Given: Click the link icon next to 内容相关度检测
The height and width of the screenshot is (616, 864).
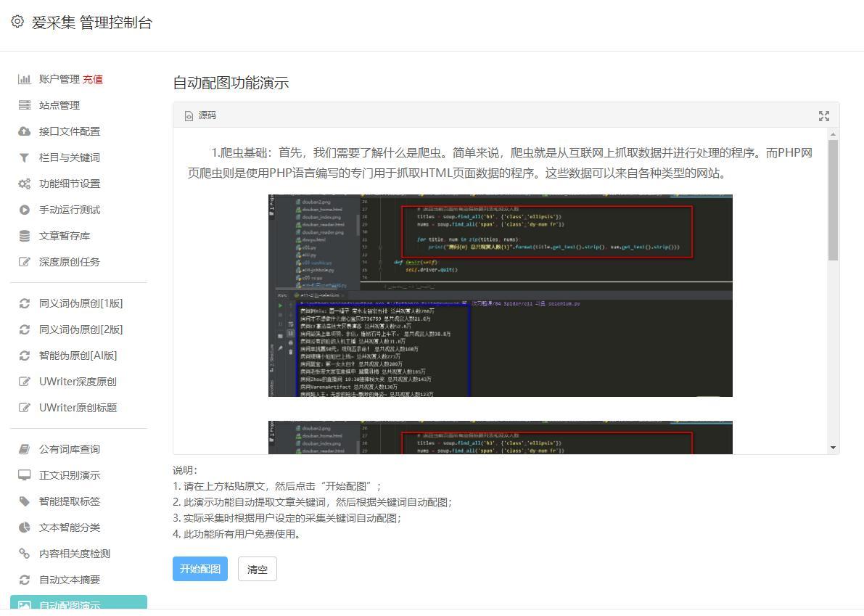Looking at the screenshot, I should (x=24, y=553).
